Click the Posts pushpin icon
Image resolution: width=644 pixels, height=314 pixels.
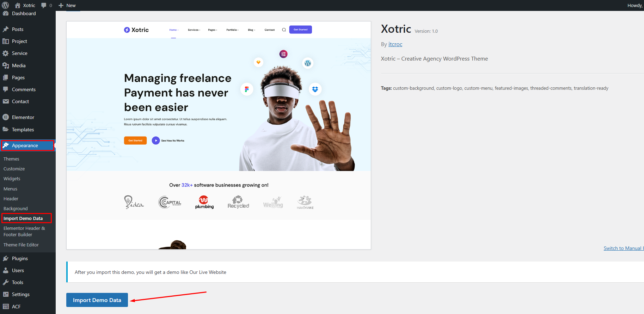click(x=6, y=29)
